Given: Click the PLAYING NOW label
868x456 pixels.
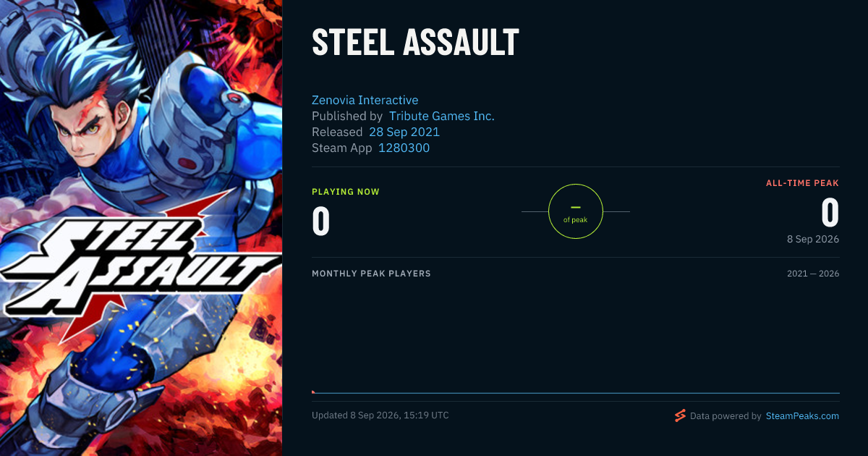Looking at the screenshot, I should pos(346,192).
